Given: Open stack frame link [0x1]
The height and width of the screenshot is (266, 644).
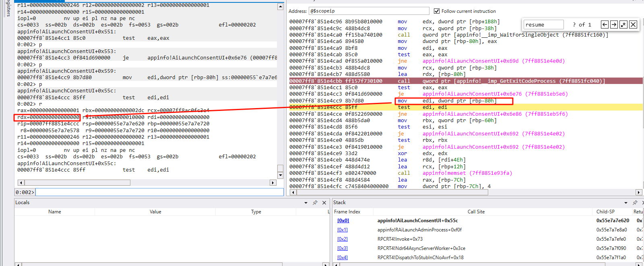Looking at the screenshot, I should click(x=343, y=230).
